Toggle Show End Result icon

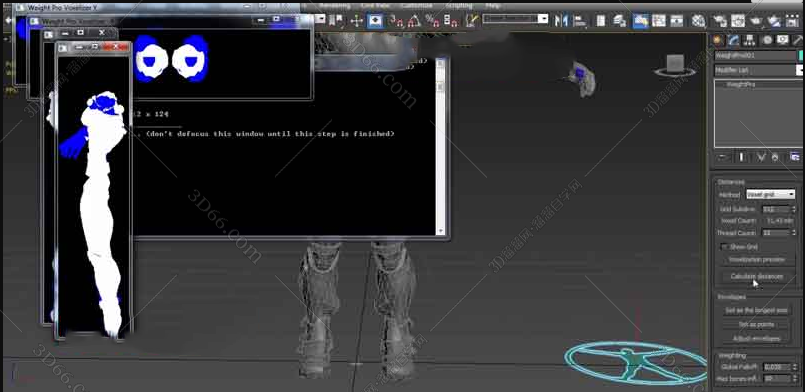click(741, 158)
